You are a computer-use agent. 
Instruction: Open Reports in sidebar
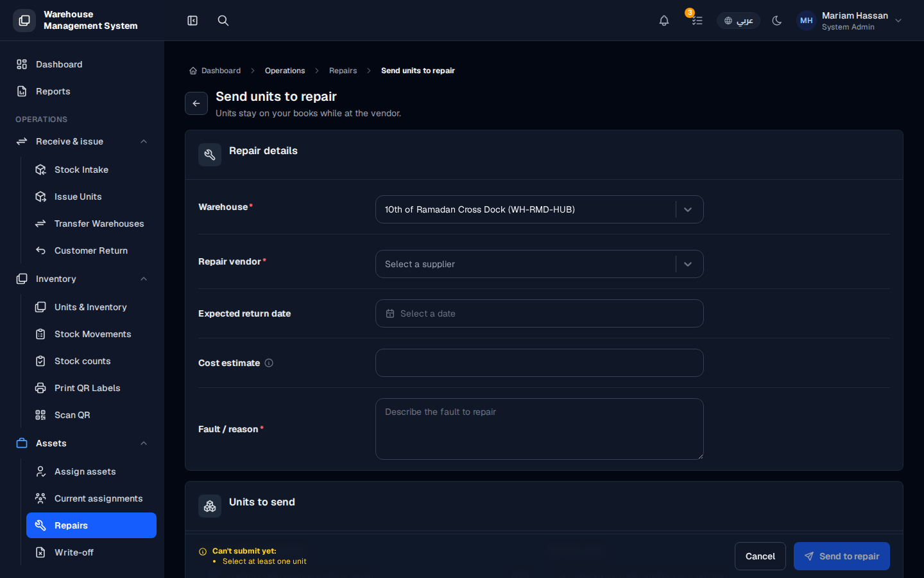[x=82, y=91]
